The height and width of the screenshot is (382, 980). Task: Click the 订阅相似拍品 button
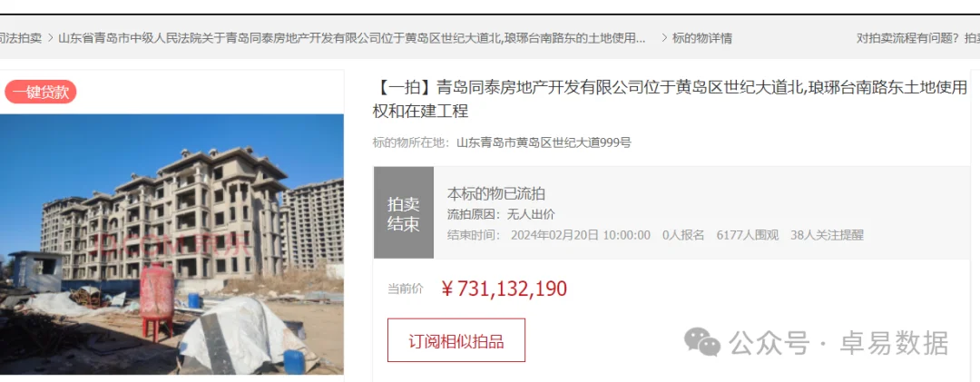click(x=456, y=341)
